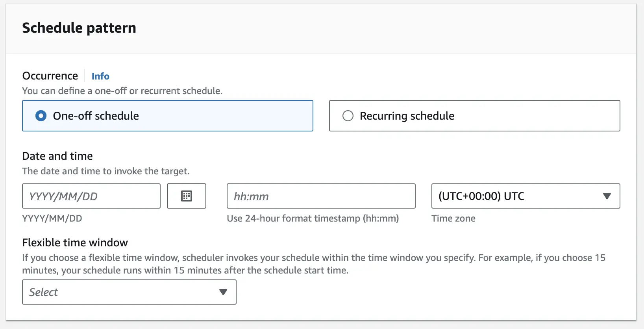The width and height of the screenshot is (644, 329).
Task: Click the Schedule pattern heading
Action: pos(79,28)
